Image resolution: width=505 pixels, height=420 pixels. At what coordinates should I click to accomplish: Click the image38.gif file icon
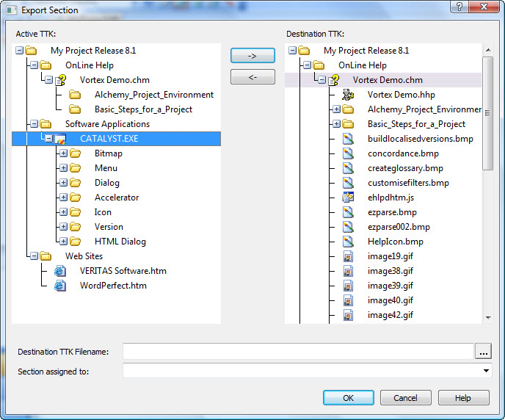pos(348,271)
